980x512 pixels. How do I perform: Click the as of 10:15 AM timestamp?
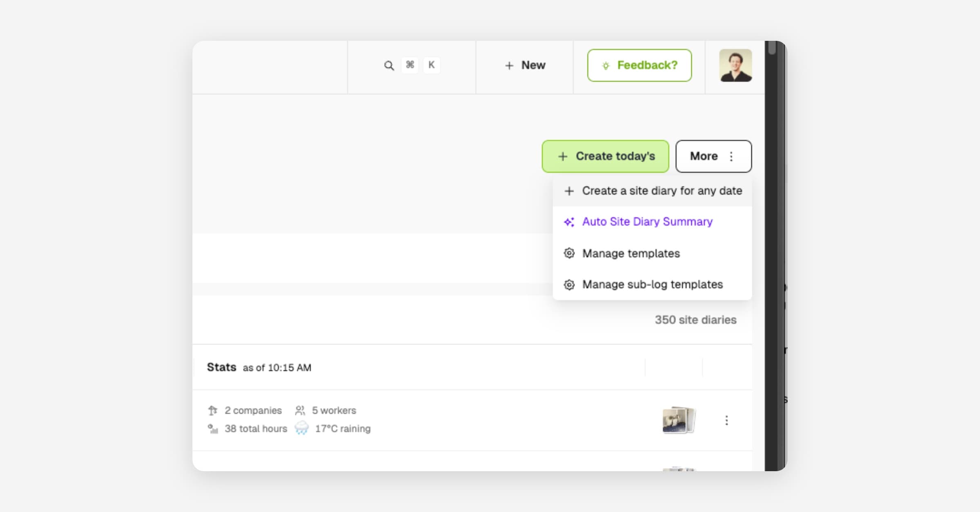click(277, 367)
